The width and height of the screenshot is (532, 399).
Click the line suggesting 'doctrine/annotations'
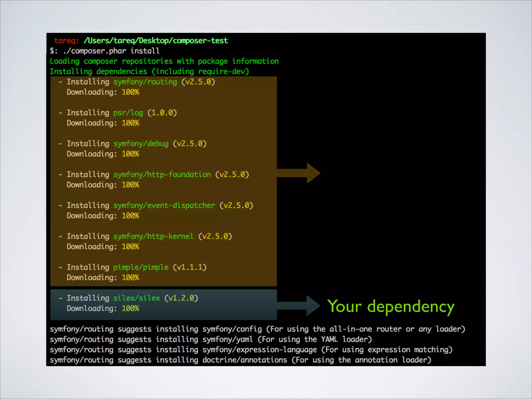[241, 360]
